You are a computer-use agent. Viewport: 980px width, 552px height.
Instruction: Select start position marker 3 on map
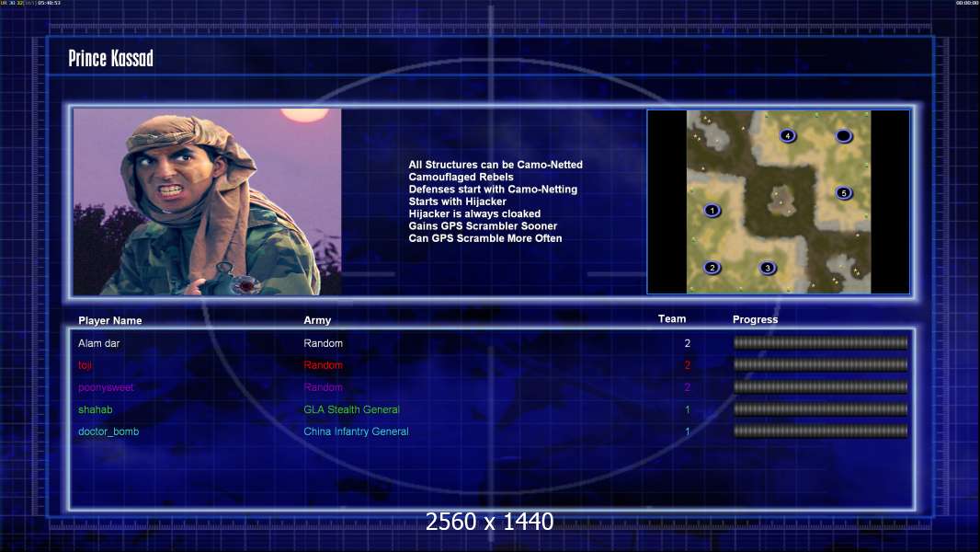point(768,269)
